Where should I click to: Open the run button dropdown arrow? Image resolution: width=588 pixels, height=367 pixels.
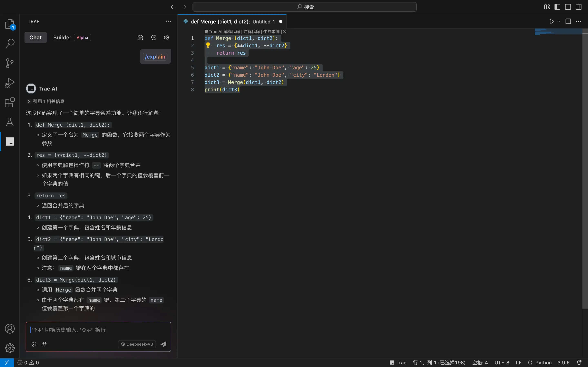pyautogui.click(x=559, y=22)
